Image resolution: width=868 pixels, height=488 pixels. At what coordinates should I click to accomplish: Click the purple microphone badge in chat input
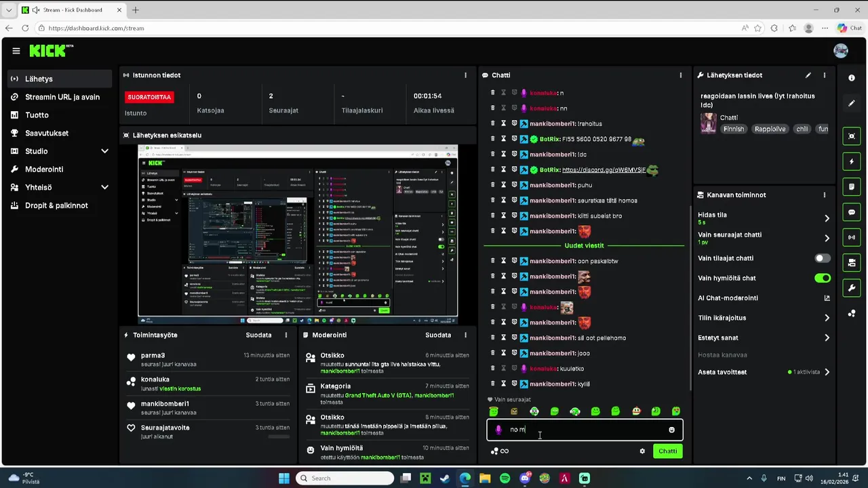[498, 430]
